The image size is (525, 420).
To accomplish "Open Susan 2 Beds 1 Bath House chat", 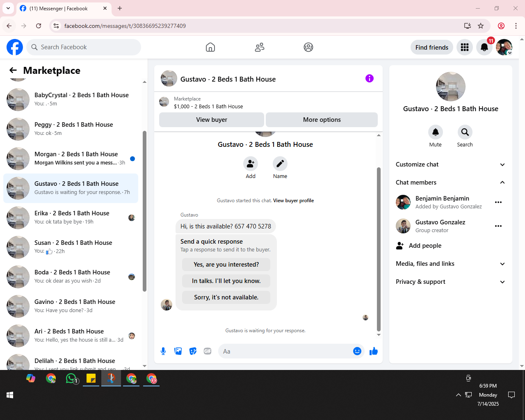I will 71,247.
